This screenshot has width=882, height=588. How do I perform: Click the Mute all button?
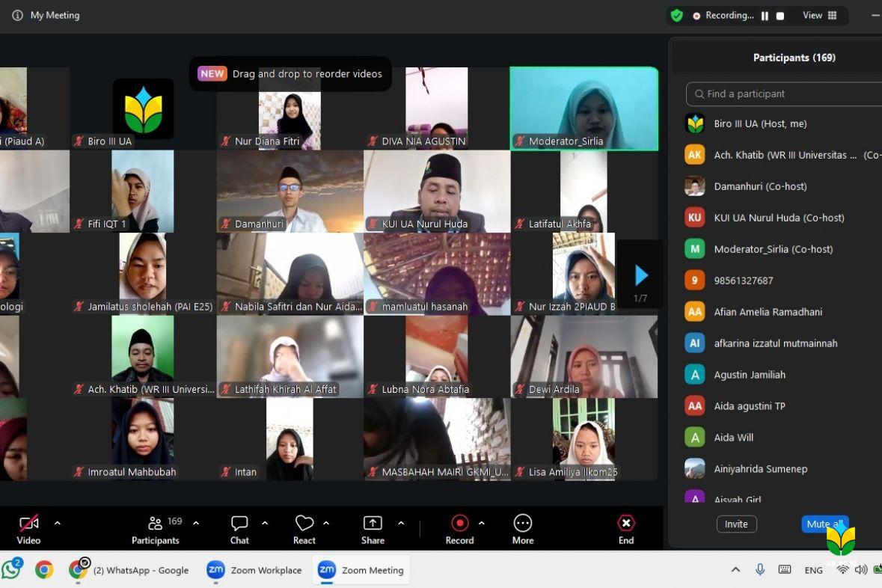(824, 524)
